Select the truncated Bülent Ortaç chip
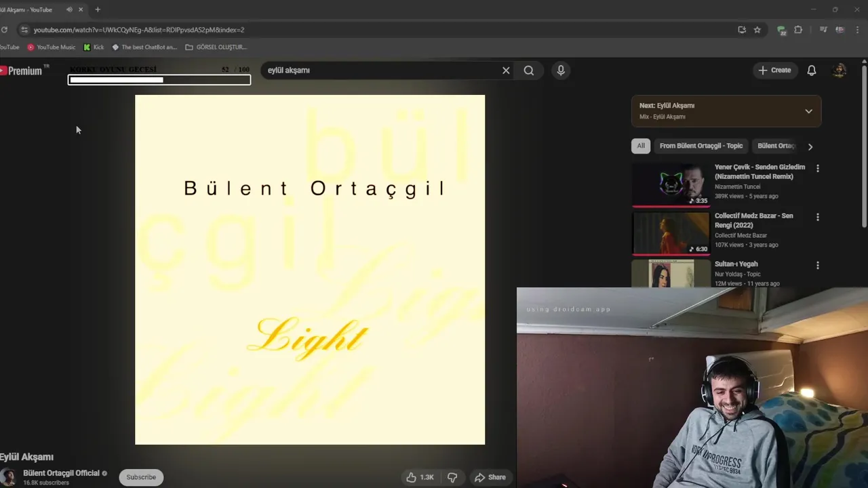Viewport: 868px width, 488px height. (x=776, y=146)
